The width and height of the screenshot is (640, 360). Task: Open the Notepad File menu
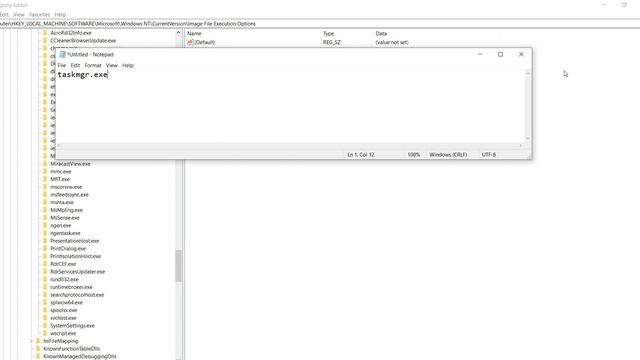coord(62,65)
